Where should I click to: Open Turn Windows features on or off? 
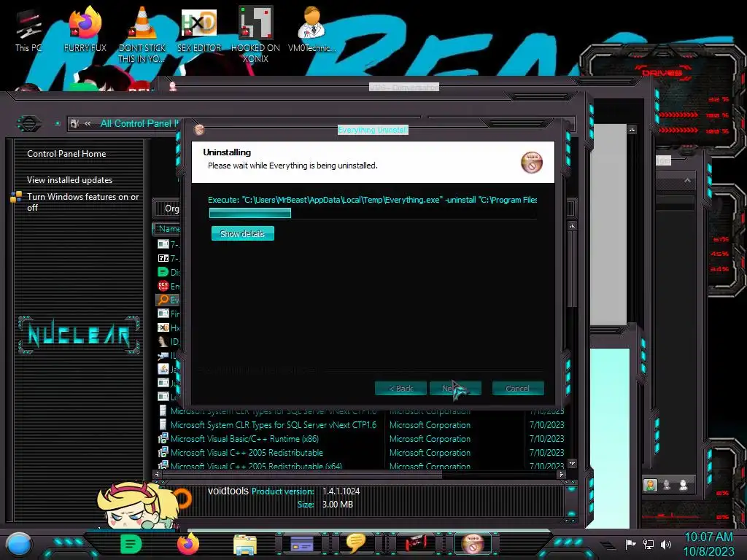pos(82,202)
